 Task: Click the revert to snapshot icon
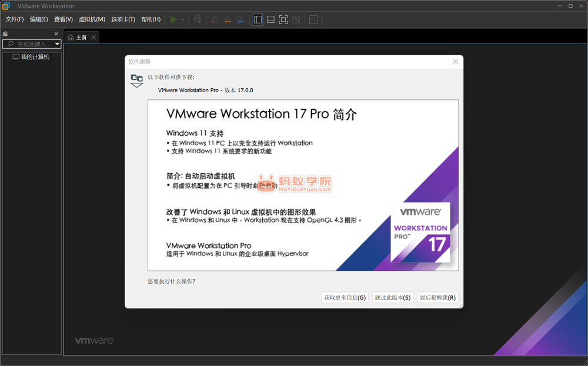pyautogui.click(x=228, y=19)
